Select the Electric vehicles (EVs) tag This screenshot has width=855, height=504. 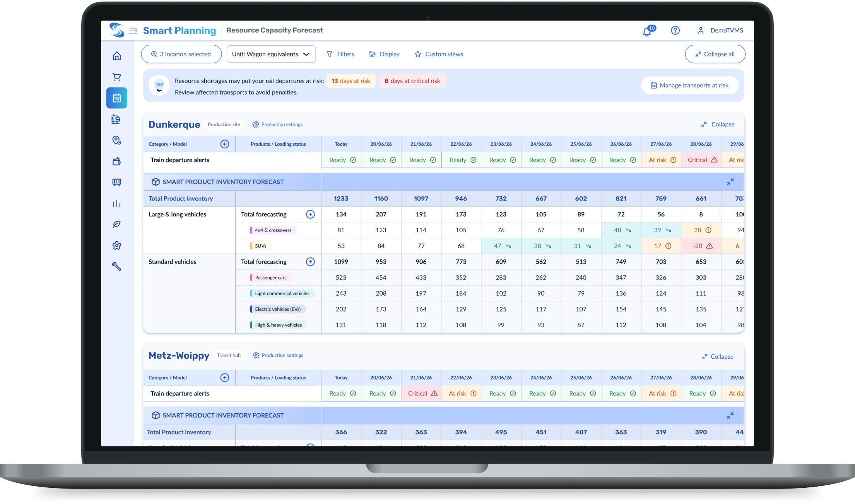277,309
